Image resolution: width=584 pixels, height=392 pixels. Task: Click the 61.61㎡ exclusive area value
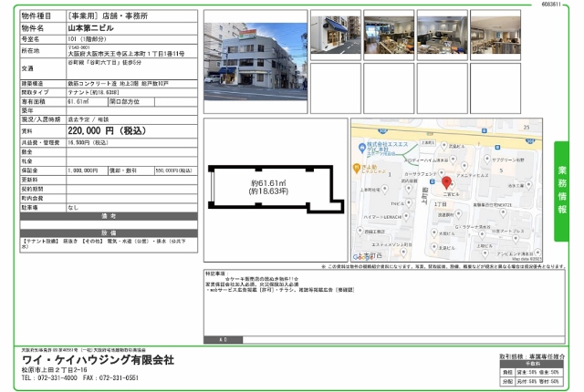(x=78, y=101)
